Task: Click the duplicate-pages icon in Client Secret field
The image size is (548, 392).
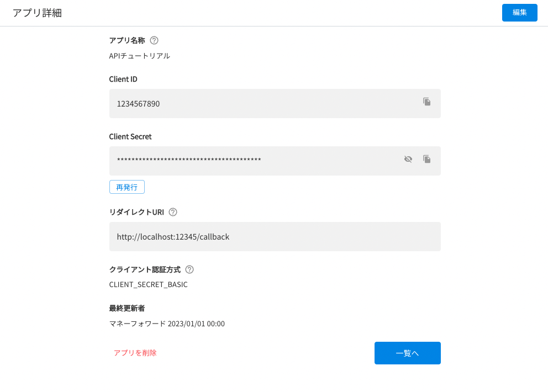Action: (x=426, y=160)
